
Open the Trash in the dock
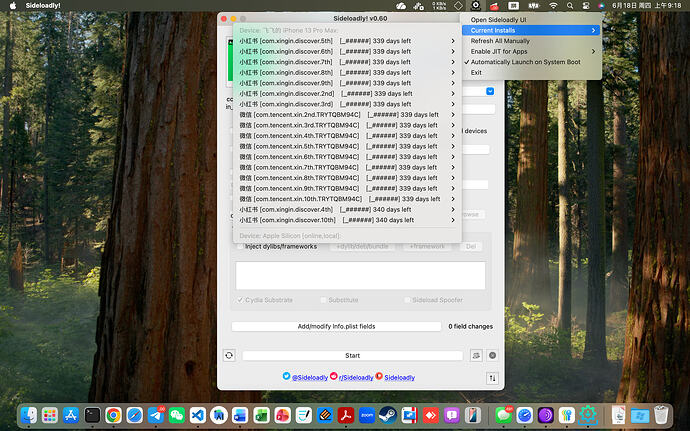[x=661, y=415]
